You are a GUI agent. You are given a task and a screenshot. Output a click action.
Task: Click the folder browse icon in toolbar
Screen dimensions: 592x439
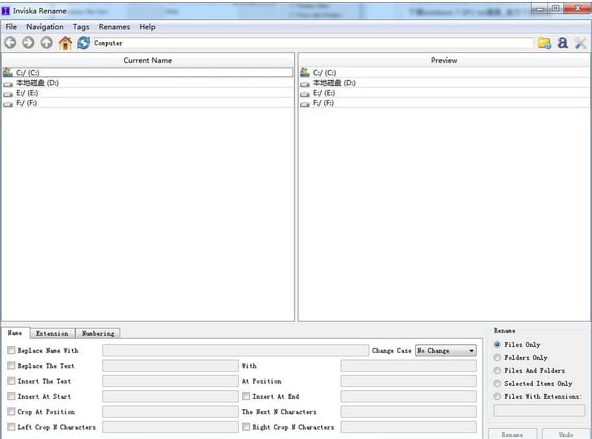tap(544, 43)
